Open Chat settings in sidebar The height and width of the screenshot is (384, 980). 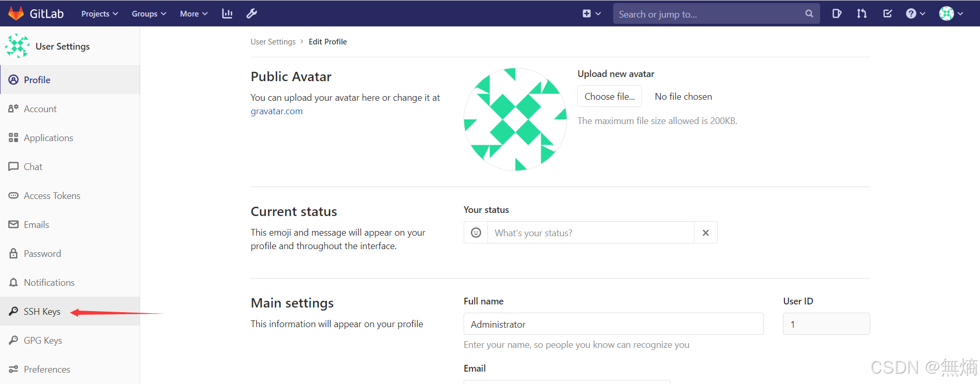pos(70,166)
